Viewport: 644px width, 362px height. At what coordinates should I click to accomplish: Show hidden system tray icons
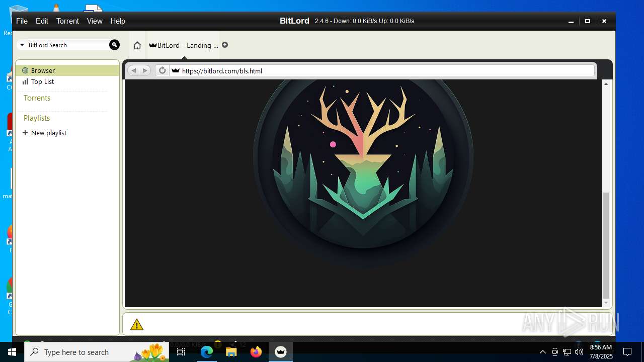point(542,352)
